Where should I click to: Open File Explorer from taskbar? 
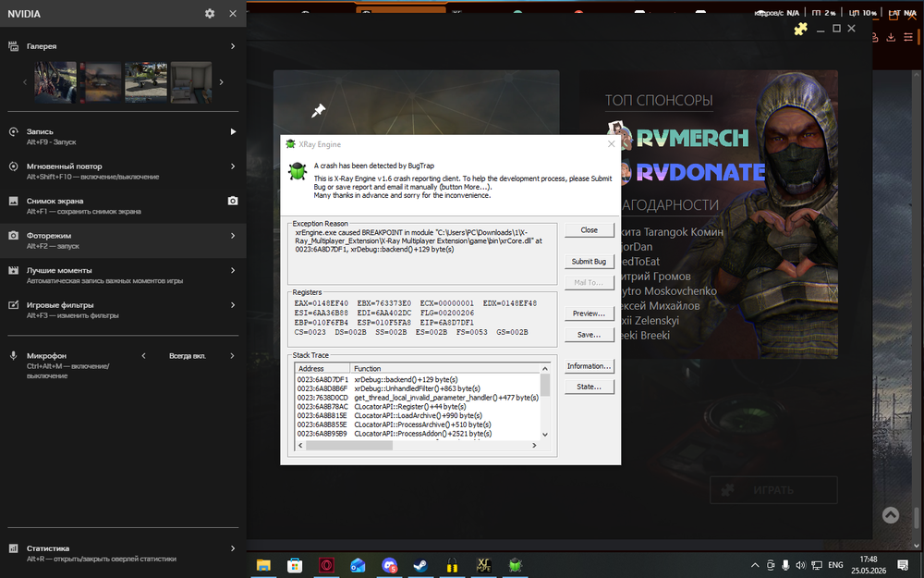tap(263, 565)
